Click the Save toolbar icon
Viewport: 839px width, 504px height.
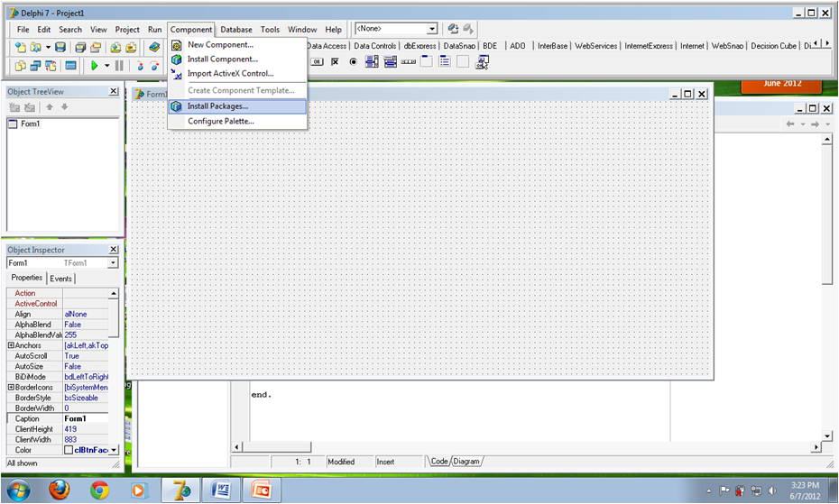[60, 47]
